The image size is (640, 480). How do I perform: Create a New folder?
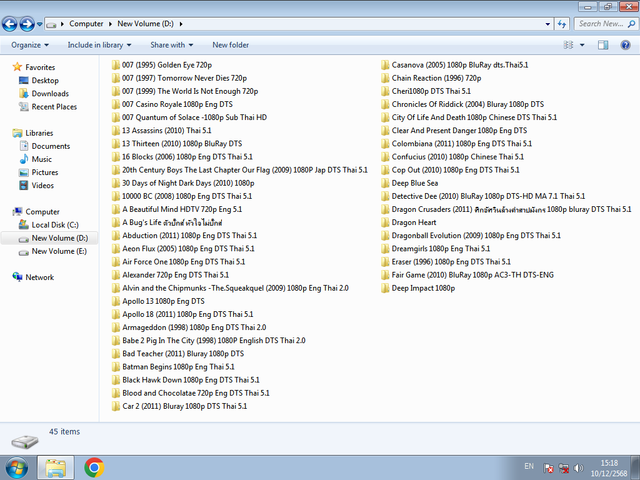(231, 45)
